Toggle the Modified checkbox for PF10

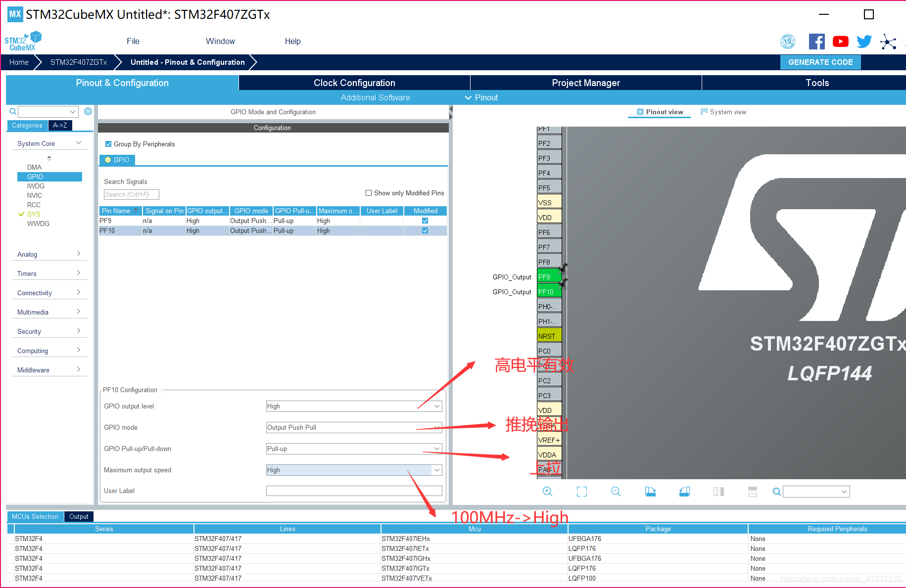click(x=425, y=230)
